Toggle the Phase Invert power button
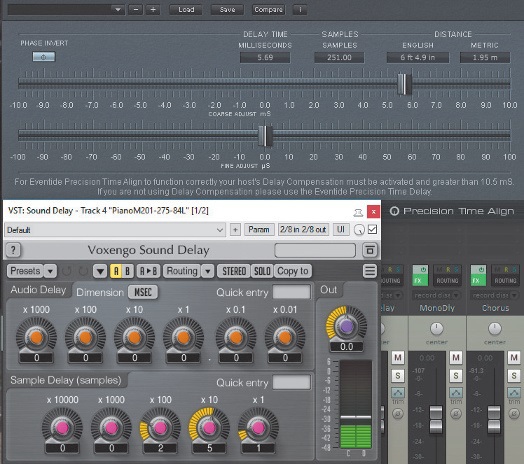Screen dimensions: 524x464 click(x=44, y=56)
